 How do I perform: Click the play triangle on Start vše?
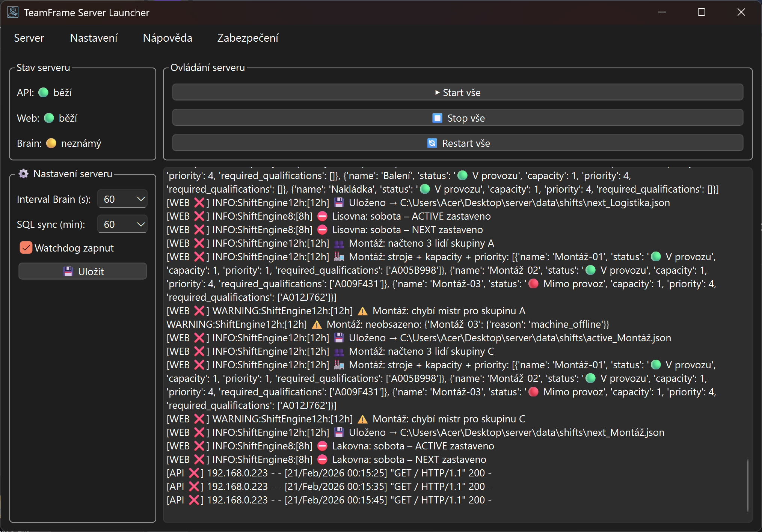[437, 92]
